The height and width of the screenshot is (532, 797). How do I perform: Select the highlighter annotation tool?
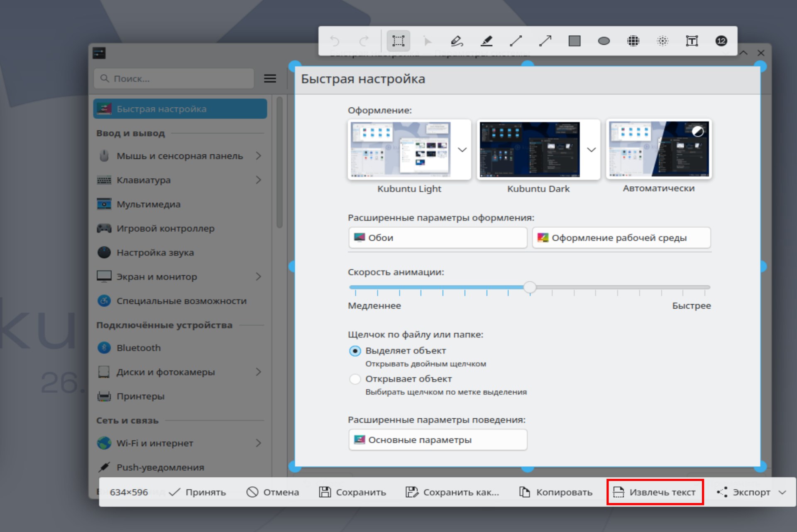[486, 41]
